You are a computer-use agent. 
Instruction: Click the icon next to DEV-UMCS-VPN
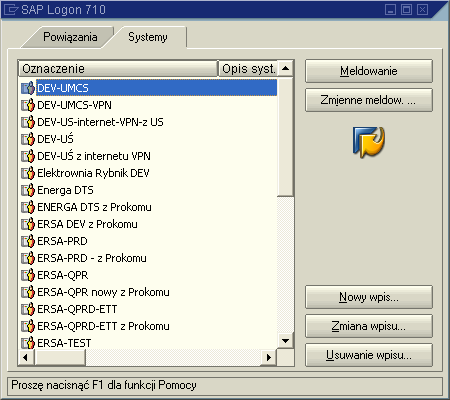click(28, 105)
